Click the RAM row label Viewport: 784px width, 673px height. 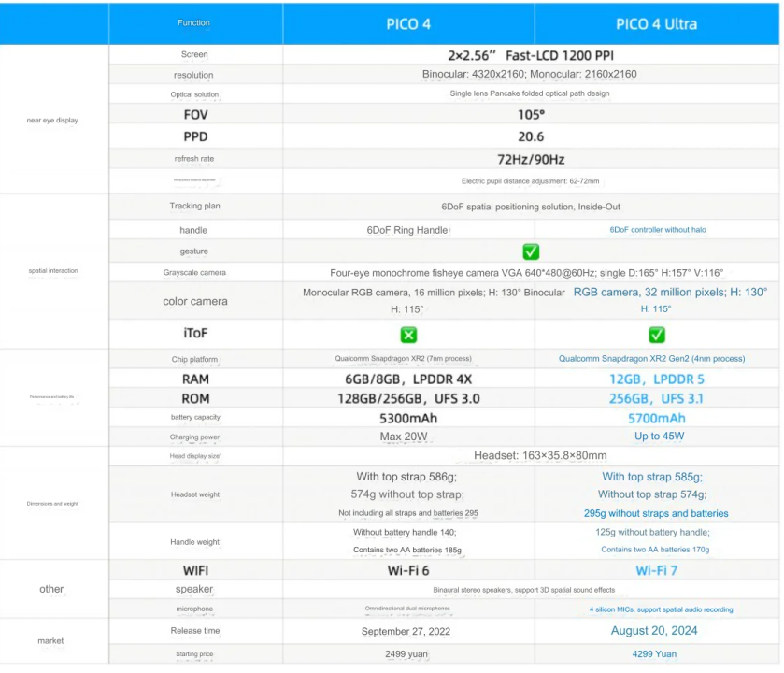[195, 379]
